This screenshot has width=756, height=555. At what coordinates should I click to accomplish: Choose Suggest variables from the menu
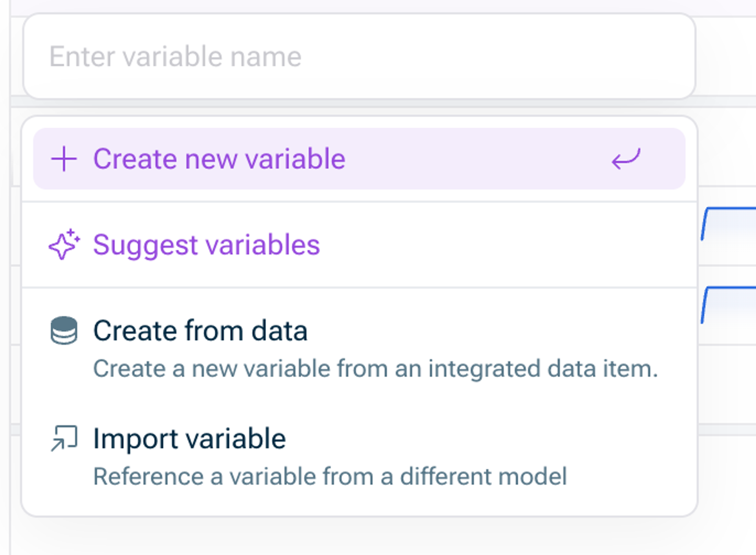(206, 245)
